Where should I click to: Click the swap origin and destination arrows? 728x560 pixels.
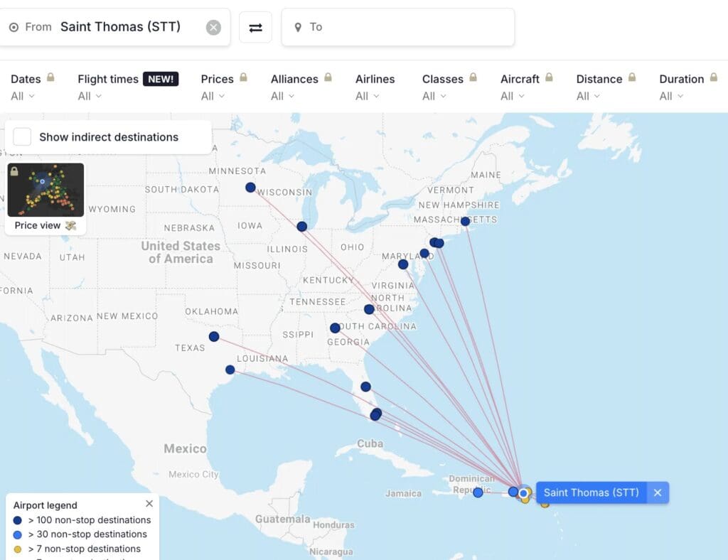point(255,28)
